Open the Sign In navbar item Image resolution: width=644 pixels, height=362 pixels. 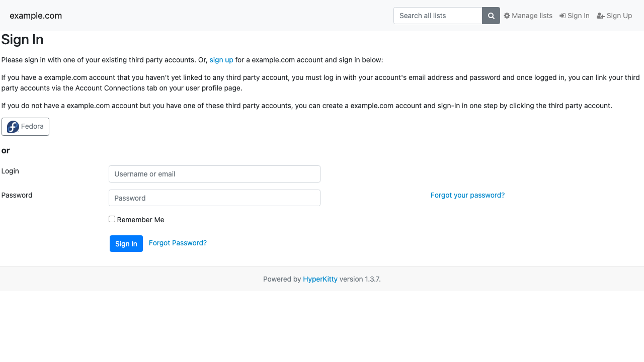point(575,16)
